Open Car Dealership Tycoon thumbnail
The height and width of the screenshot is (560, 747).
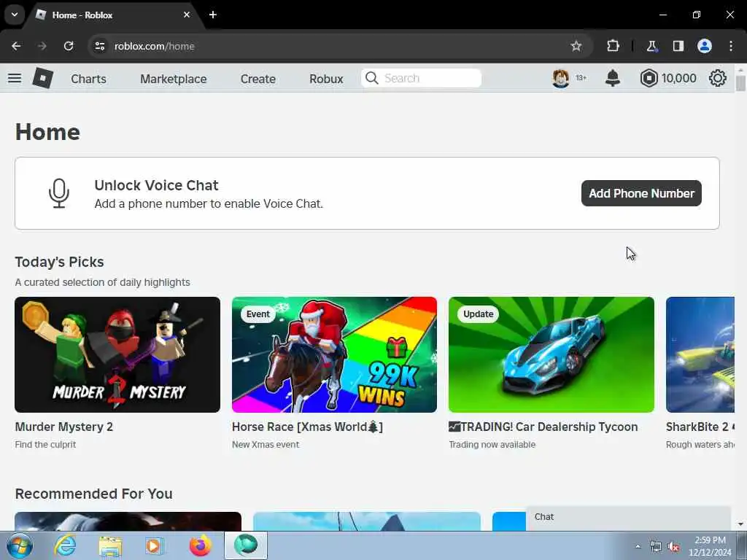551,355
